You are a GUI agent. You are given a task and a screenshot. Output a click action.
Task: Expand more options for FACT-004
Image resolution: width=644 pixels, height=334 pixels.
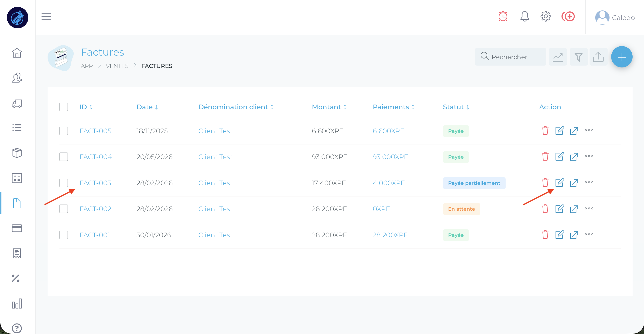(589, 156)
